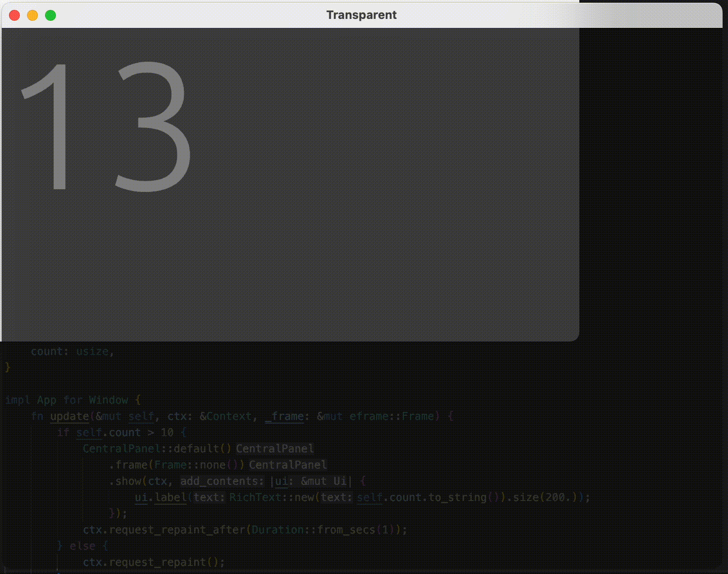Click 'eframe::Frame' type in signature

[391, 416]
